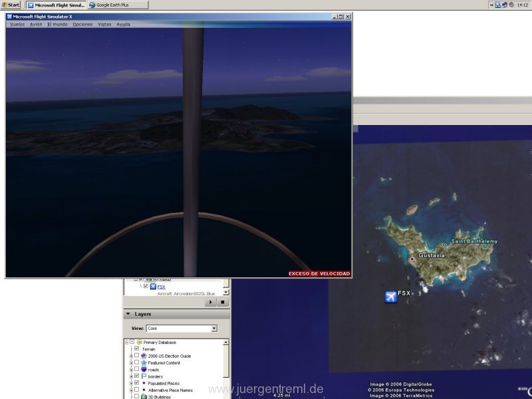Open the Ayuda menu
Image resolution: width=532 pixels, height=399 pixels.
[123, 25]
